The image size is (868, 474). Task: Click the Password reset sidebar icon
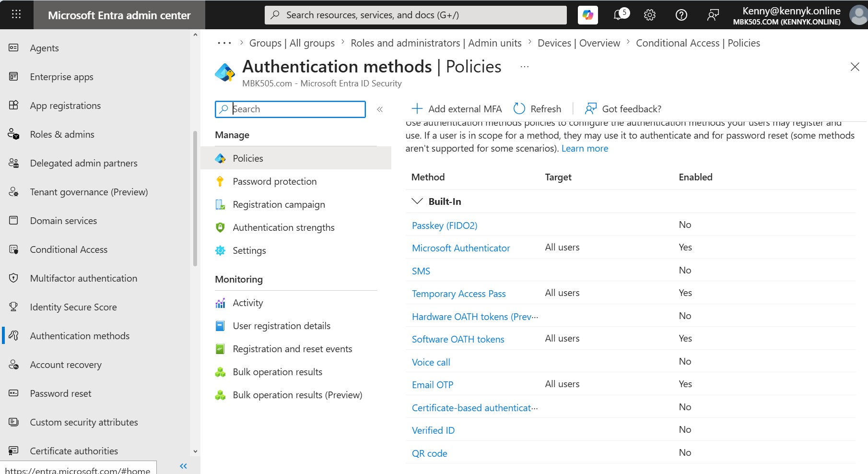[14, 393]
